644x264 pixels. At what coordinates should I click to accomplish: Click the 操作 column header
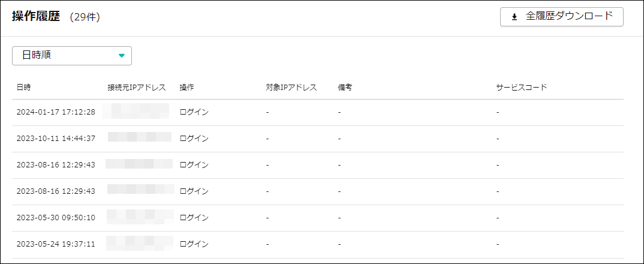coord(186,88)
